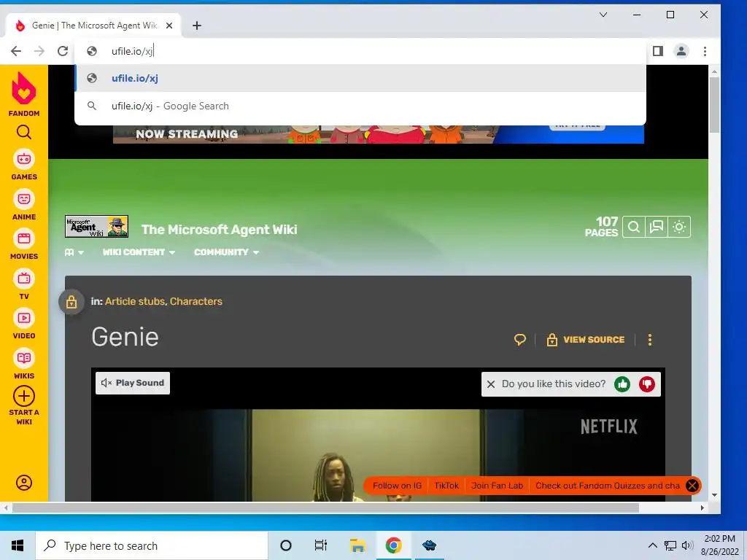Show hidden system tray icons
This screenshot has width=747, height=560.
tap(653, 545)
